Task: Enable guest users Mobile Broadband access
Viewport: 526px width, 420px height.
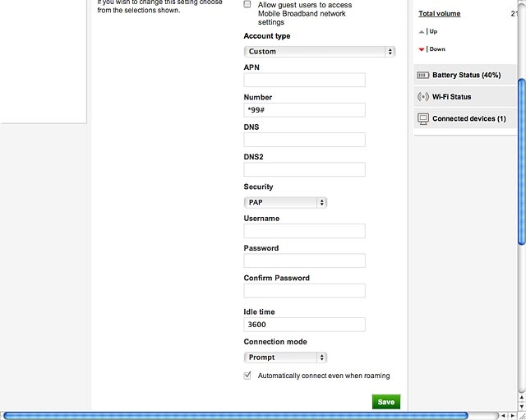Action: pyautogui.click(x=247, y=4)
